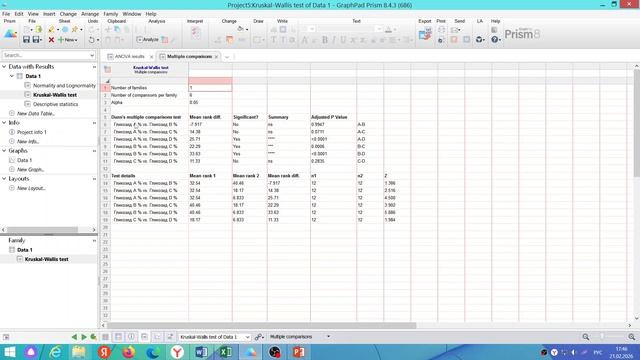Open Project info 1 sheet
The width and height of the screenshot is (640, 360).
(x=31, y=132)
